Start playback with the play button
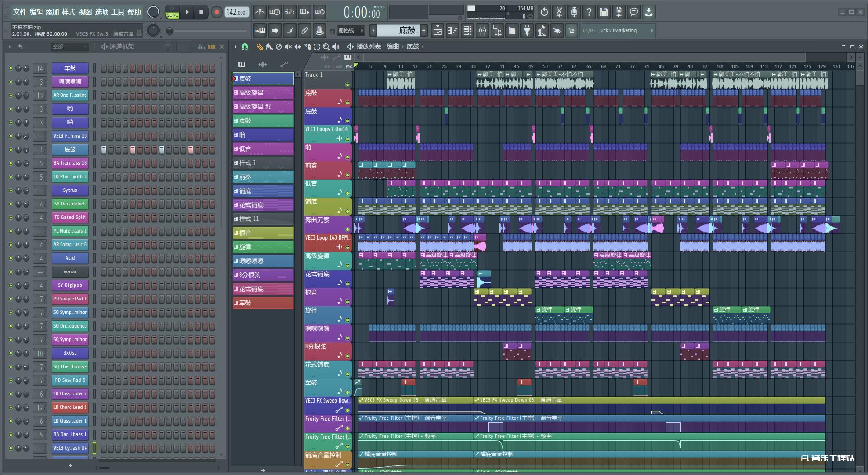Screen dimensions: 868x475 [187, 12]
